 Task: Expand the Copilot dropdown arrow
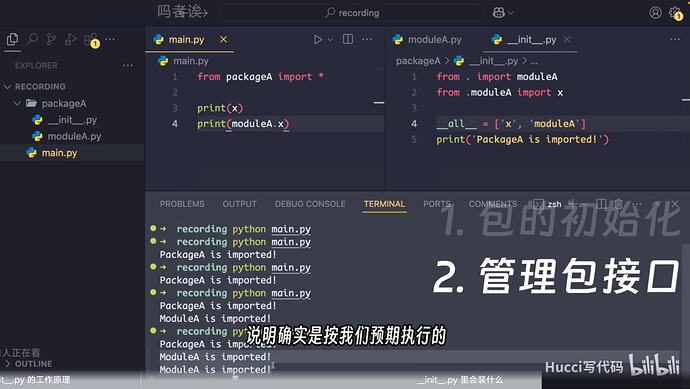pyautogui.click(x=511, y=13)
